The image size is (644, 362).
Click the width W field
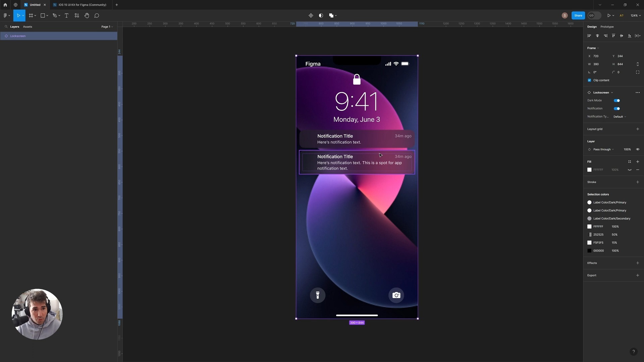point(599,64)
